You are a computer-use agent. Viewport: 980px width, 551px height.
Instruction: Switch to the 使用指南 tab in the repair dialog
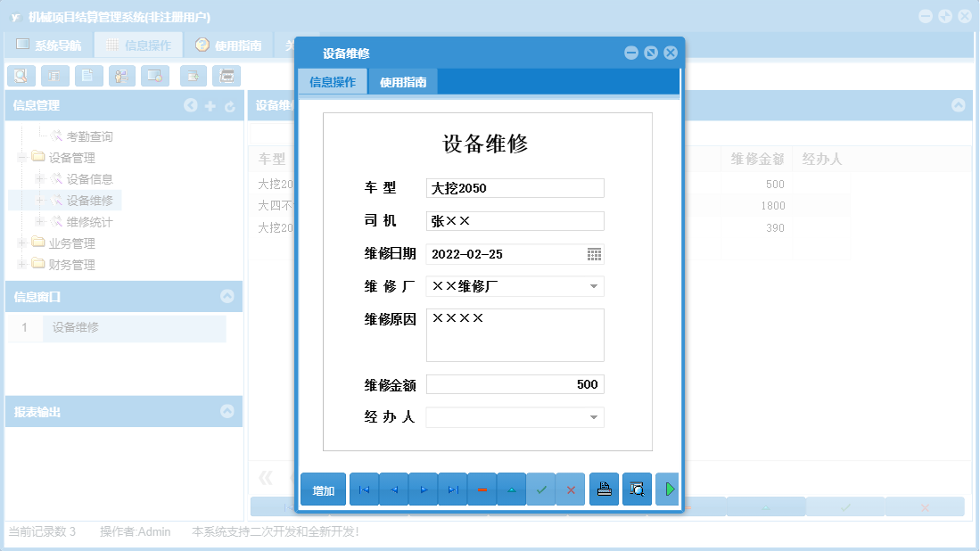(x=403, y=80)
